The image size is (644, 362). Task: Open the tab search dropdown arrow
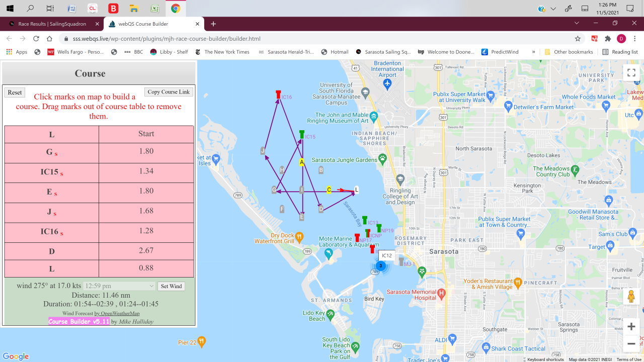[577, 23]
